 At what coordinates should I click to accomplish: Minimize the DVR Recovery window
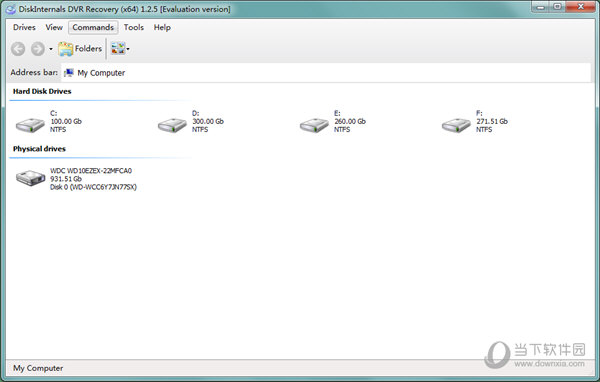540,7
